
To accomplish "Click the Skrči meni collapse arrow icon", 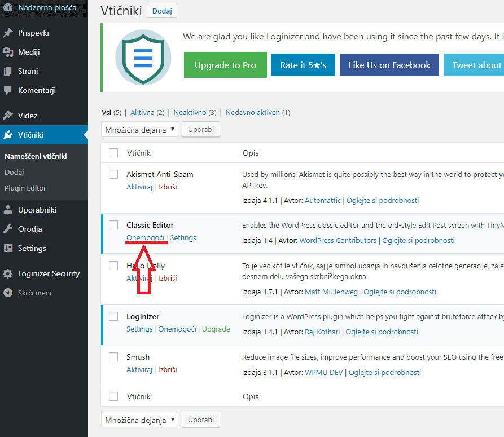I will coord(8,293).
